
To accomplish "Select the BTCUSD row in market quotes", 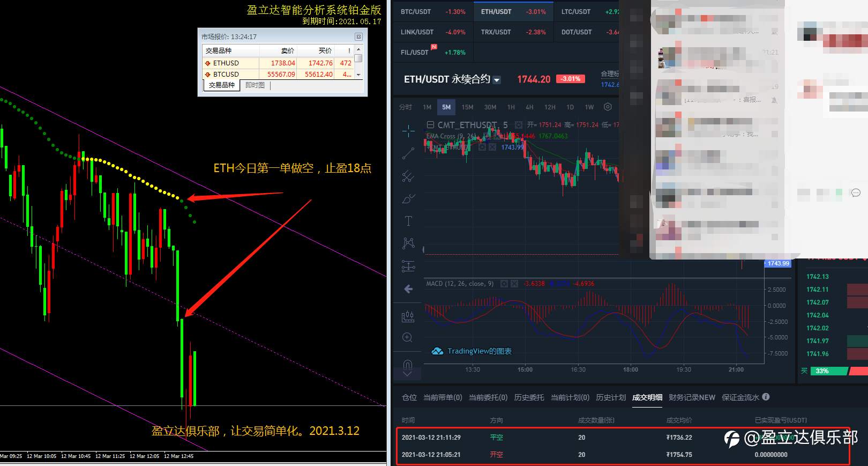I will 278,75.
